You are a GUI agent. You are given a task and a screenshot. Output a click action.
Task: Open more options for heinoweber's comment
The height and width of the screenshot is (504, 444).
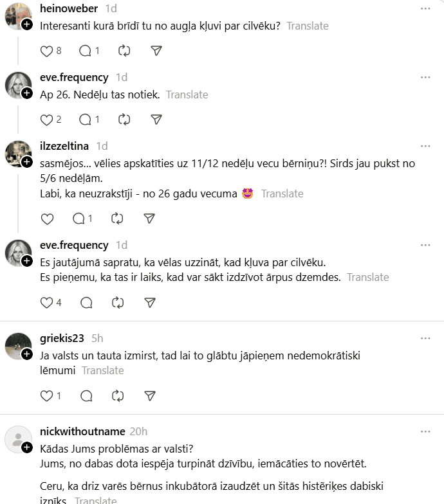point(425,8)
